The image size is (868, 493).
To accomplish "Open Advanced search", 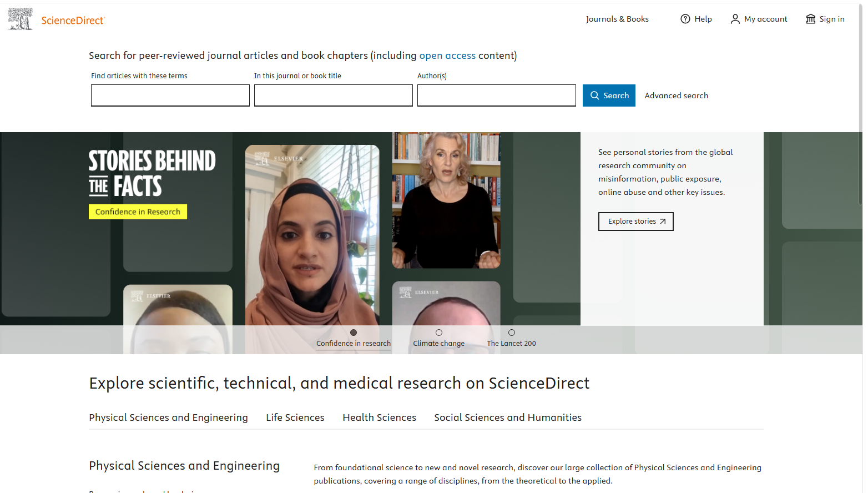I will pos(676,95).
